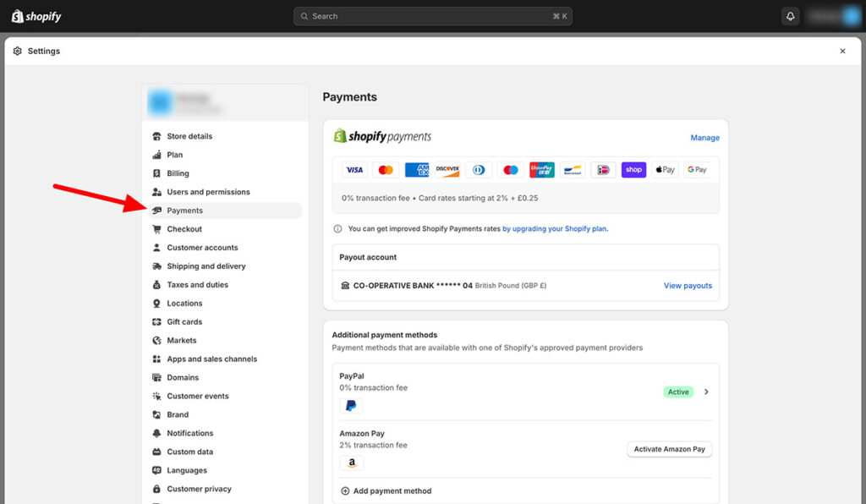Open the Checkout settings section

pos(184,229)
